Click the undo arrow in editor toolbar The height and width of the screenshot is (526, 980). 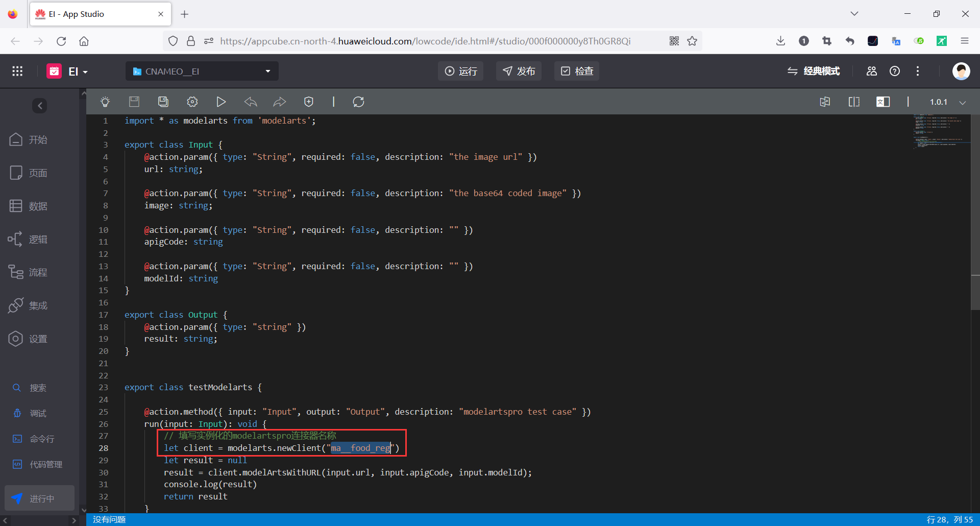(x=251, y=102)
